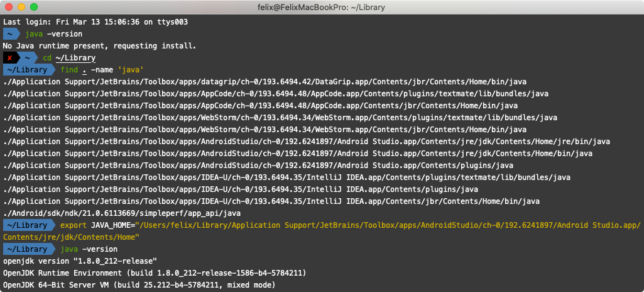
Task: Click the find . -name 'java' command
Action: coord(101,70)
